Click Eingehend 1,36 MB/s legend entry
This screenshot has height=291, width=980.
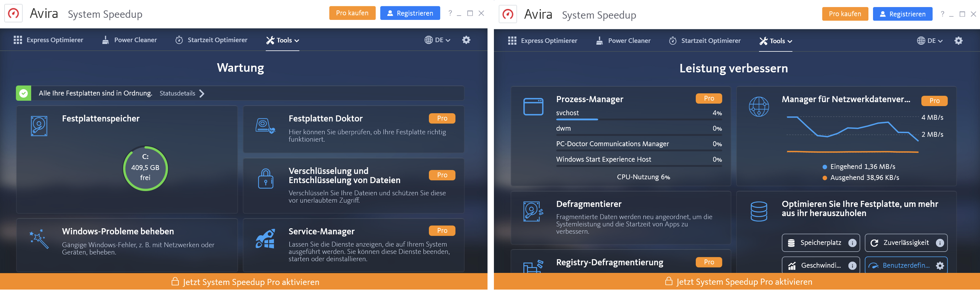coord(859,167)
